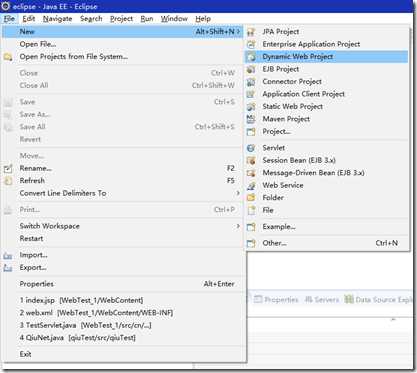
Task: Open the Edit menu
Action: point(29,19)
